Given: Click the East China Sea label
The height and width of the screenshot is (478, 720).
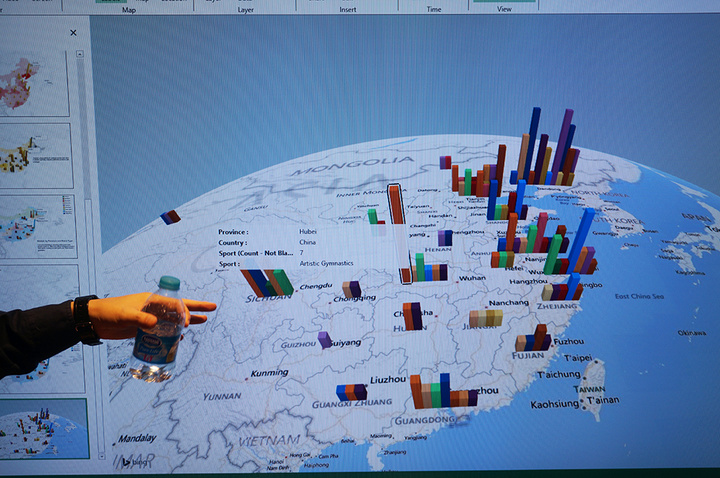Looking at the screenshot, I should pyautogui.click(x=639, y=297).
